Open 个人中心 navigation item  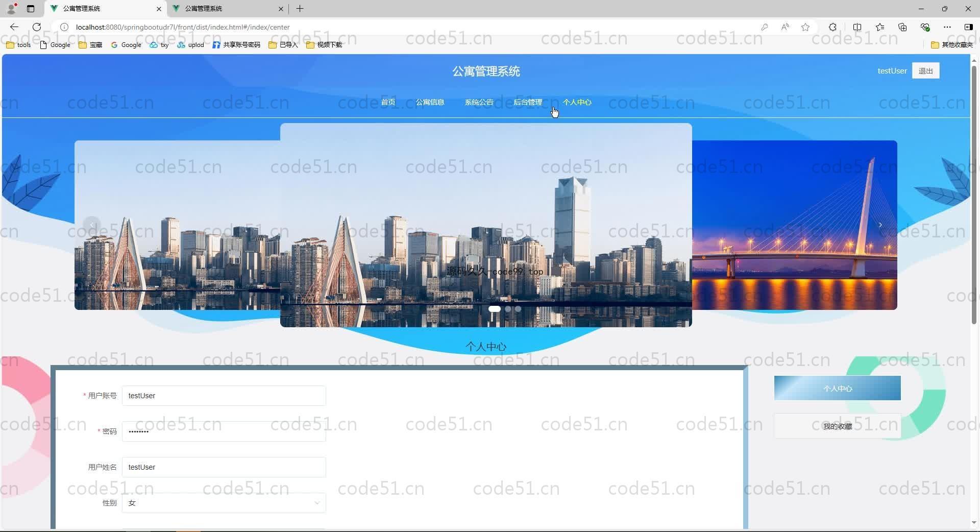click(x=577, y=102)
